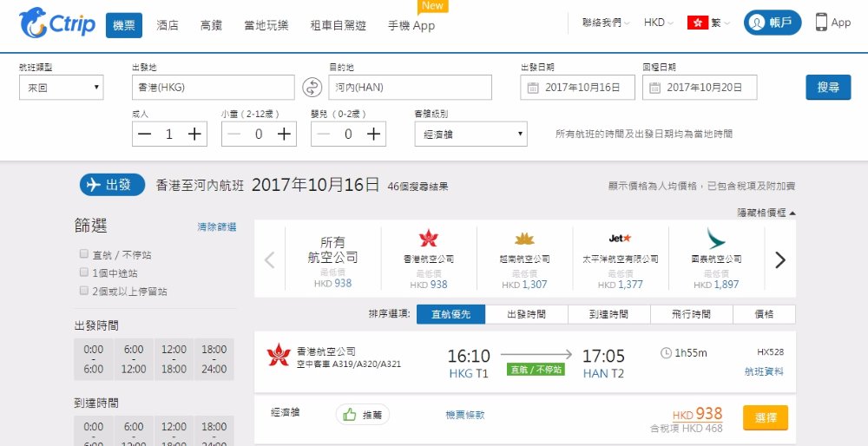Open the 酒店 hotels tab
This screenshot has width=868, height=446.
[x=168, y=25]
